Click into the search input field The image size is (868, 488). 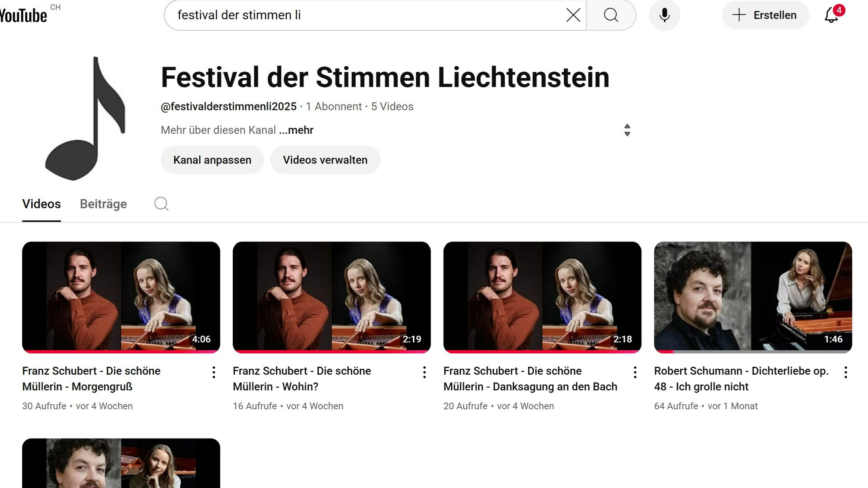pyautogui.click(x=362, y=15)
